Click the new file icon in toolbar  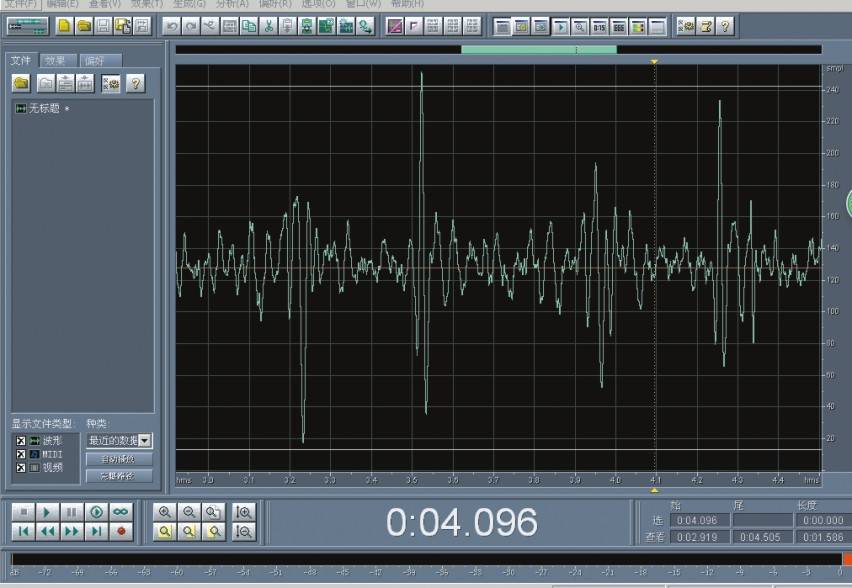coord(65,25)
